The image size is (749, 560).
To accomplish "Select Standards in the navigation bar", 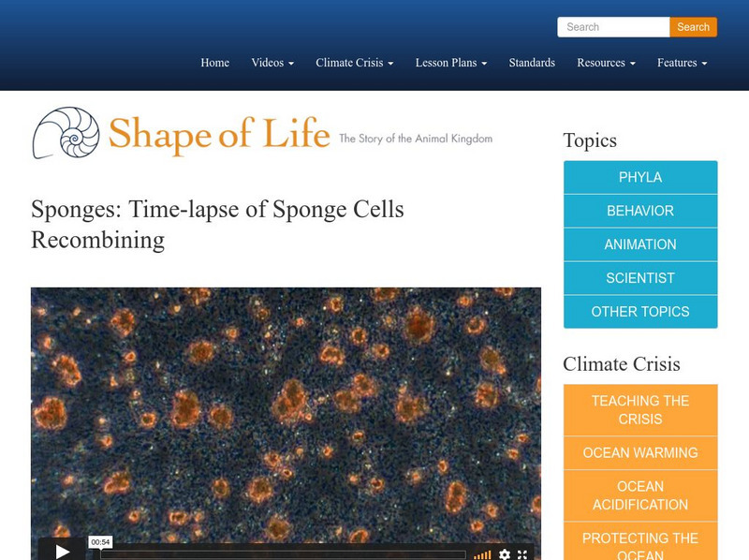I will [x=531, y=63].
